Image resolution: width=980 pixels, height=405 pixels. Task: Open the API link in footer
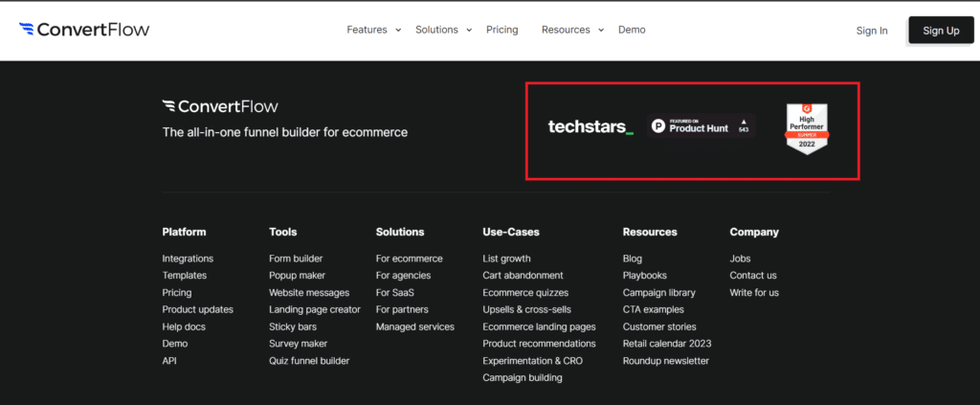pos(169,361)
